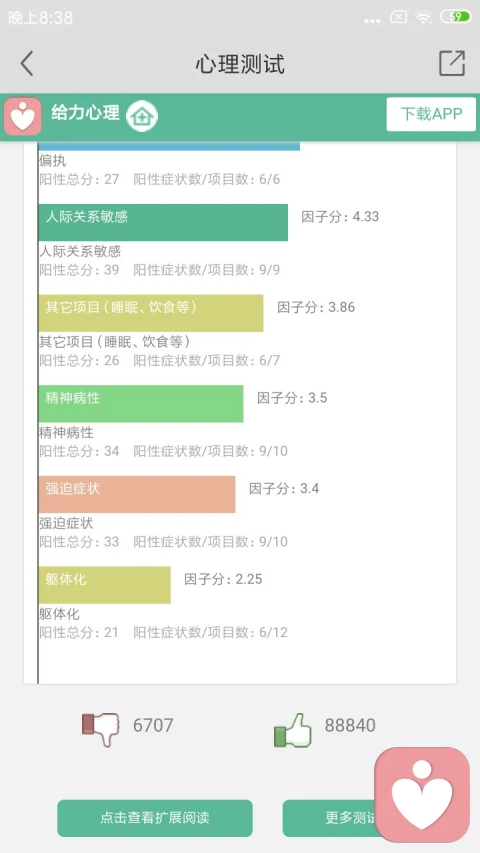Select the 其它项目 yellow bar

pyautogui.click(x=151, y=313)
